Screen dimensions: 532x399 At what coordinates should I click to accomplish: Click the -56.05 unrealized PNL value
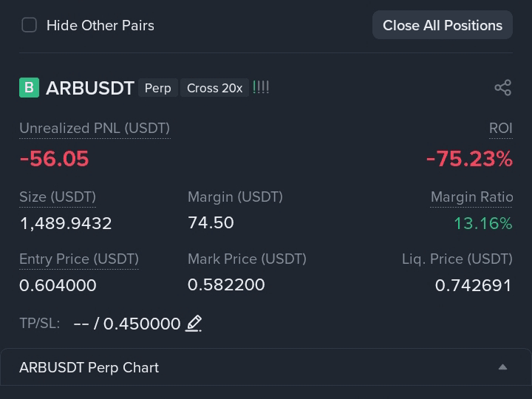[x=54, y=159]
